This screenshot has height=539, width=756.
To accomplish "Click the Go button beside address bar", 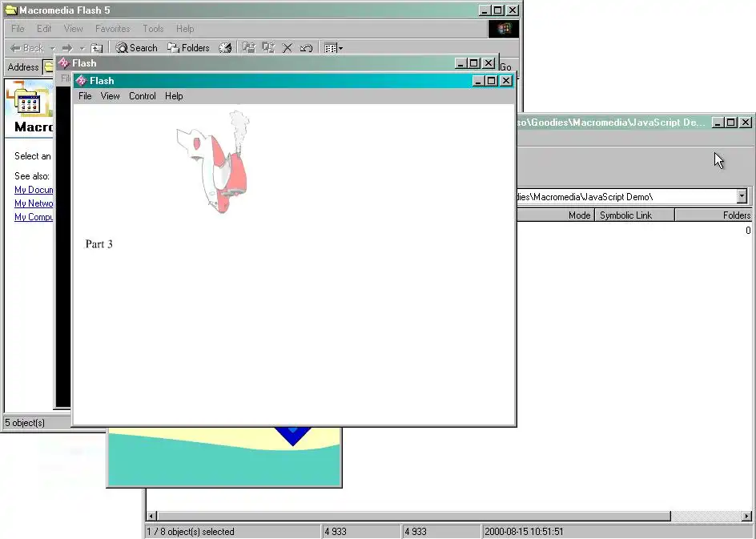I will [505, 67].
